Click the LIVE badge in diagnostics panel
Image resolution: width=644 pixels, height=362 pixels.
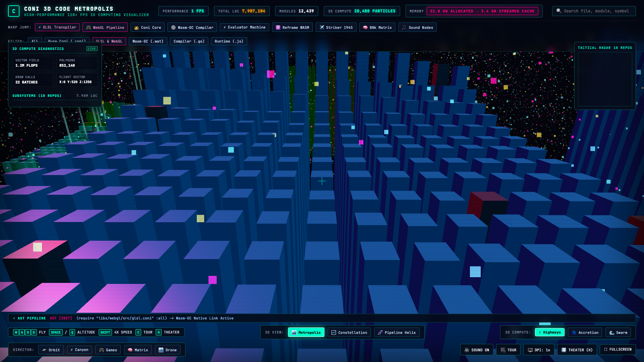tap(92, 49)
